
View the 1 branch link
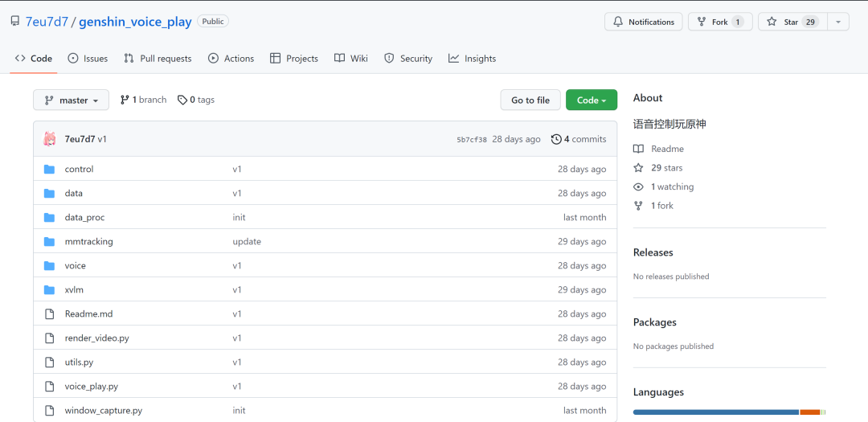pos(143,100)
